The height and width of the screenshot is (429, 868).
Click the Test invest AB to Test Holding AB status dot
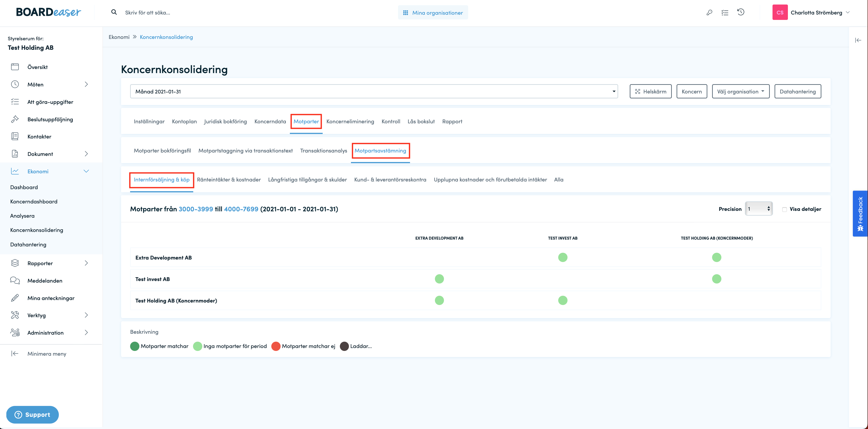click(717, 279)
